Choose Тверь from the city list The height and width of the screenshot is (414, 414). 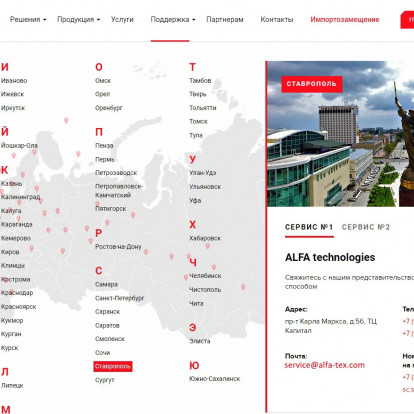point(198,94)
